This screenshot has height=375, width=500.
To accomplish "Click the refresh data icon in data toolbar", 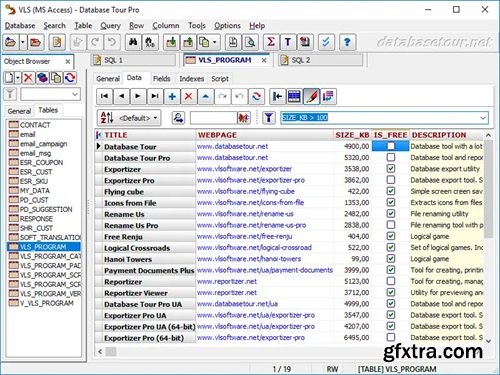I will 256,96.
